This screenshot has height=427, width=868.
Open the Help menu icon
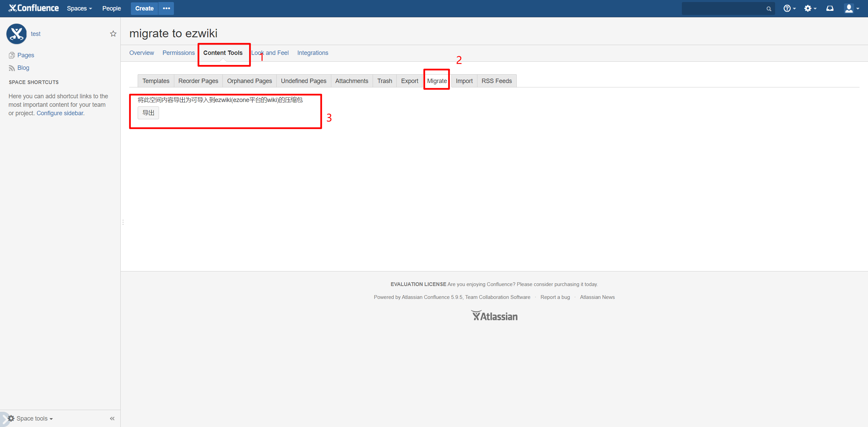coord(787,8)
